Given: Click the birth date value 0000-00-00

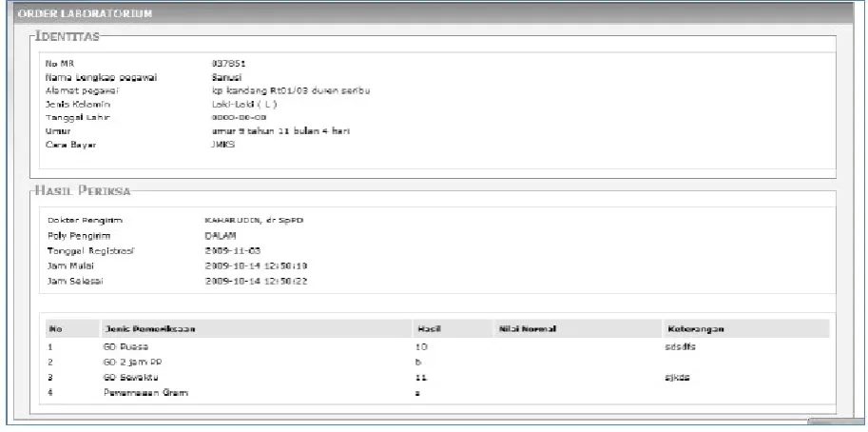Looking at the screenshot, I should pyautogui.click(x=240, y=117).
